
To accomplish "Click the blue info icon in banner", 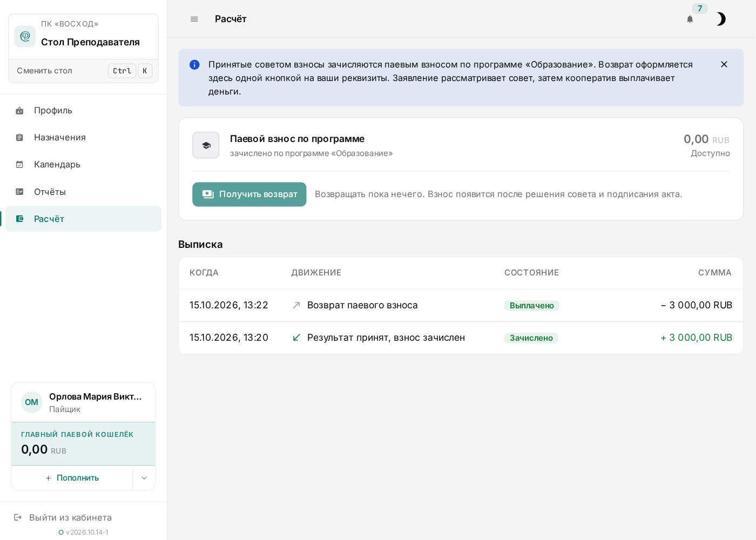I will (x=194, y=65).
